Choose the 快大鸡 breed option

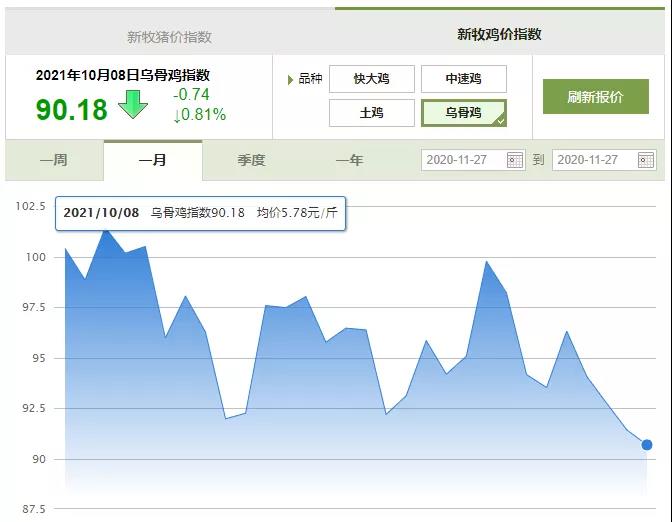pyautogui.click(x=372, y=79)
